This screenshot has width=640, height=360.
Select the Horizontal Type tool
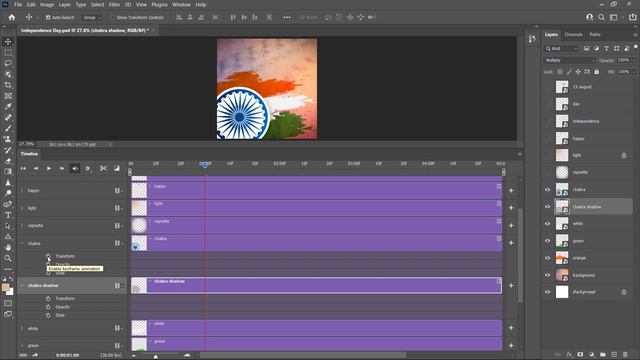(8, 215)
